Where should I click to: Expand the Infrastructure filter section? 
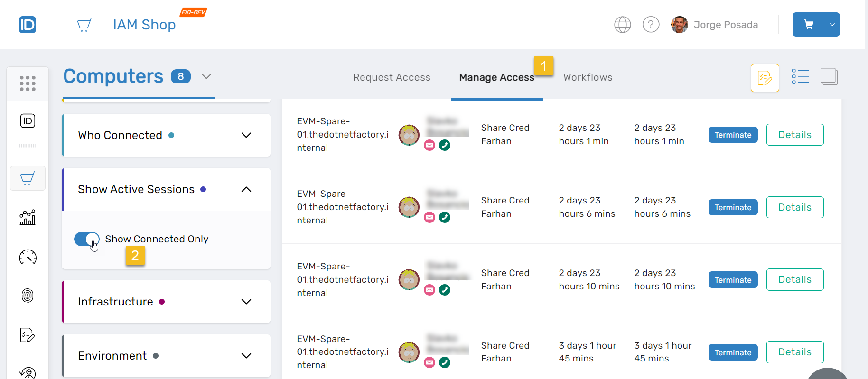click(246, 302)
